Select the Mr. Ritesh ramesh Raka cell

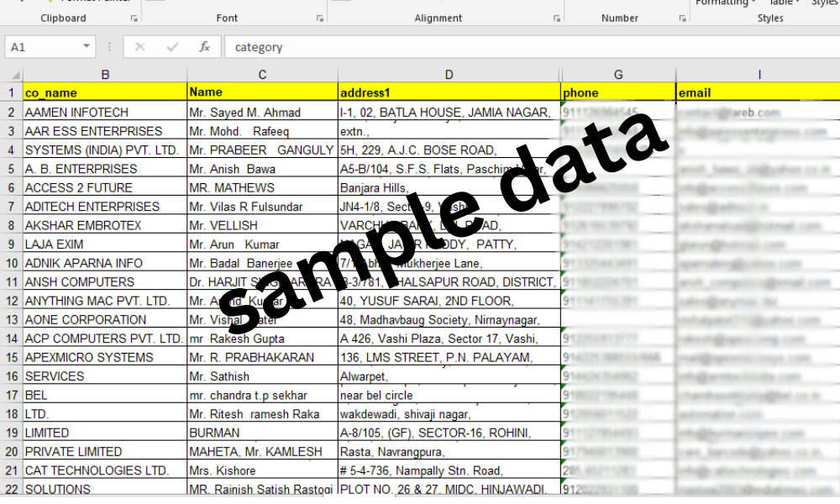[262, 414]
